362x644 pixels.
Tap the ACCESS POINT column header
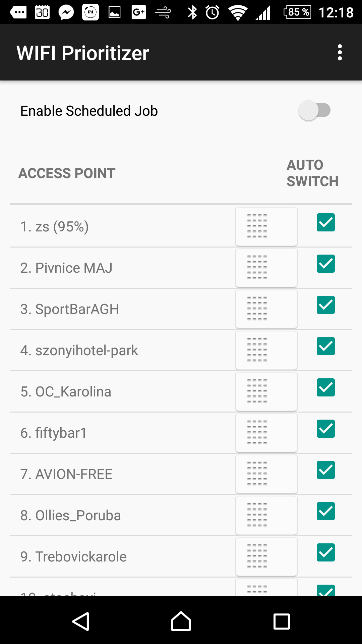(x=67, y=173)
